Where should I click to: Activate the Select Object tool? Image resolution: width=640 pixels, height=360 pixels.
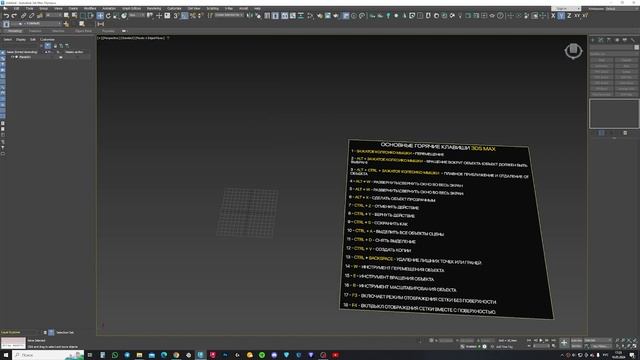(67, 16)
